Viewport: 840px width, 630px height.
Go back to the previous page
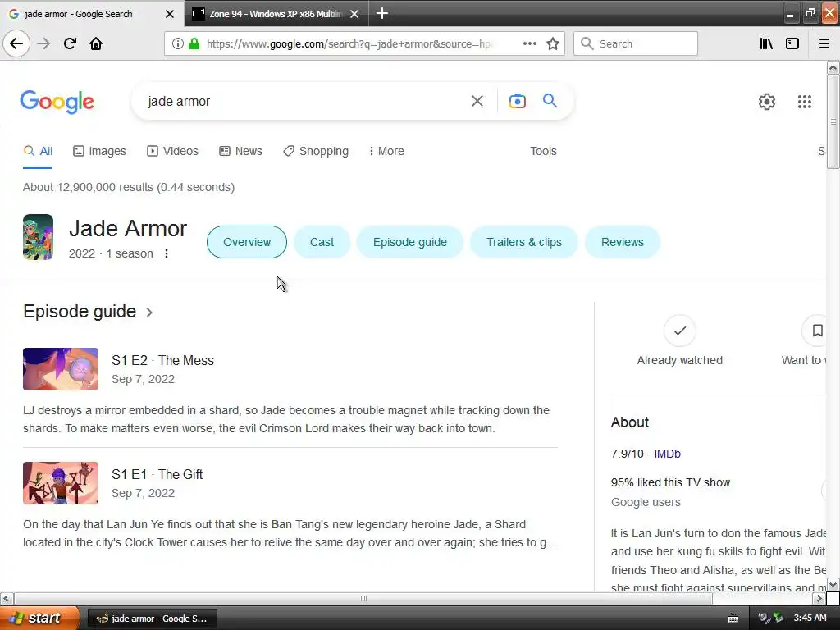point(16,43)
